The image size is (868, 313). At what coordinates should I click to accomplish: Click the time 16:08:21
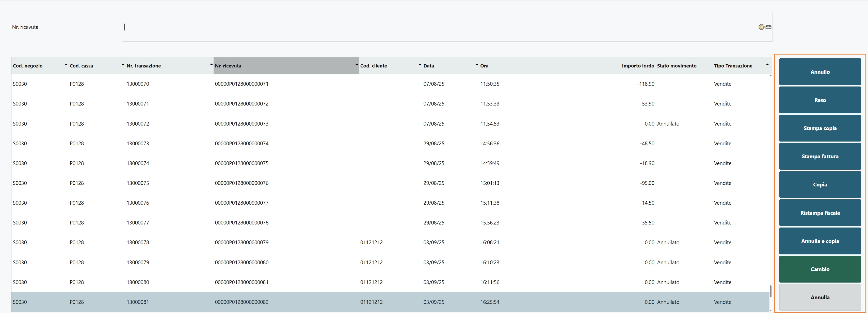tap(490, 242)
